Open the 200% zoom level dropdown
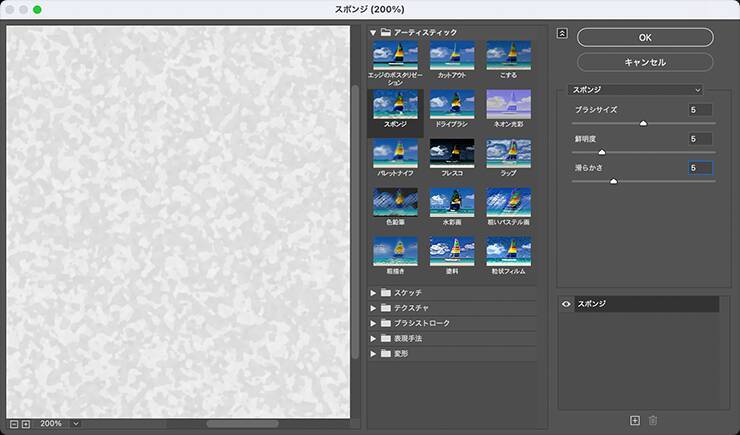This screenshot has height=435, width=740. [x=59, y=424]
